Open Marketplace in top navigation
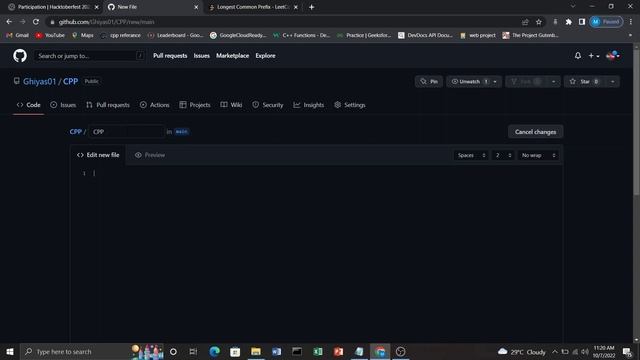Viewport: 640px width, 360px height. (232, 56)
